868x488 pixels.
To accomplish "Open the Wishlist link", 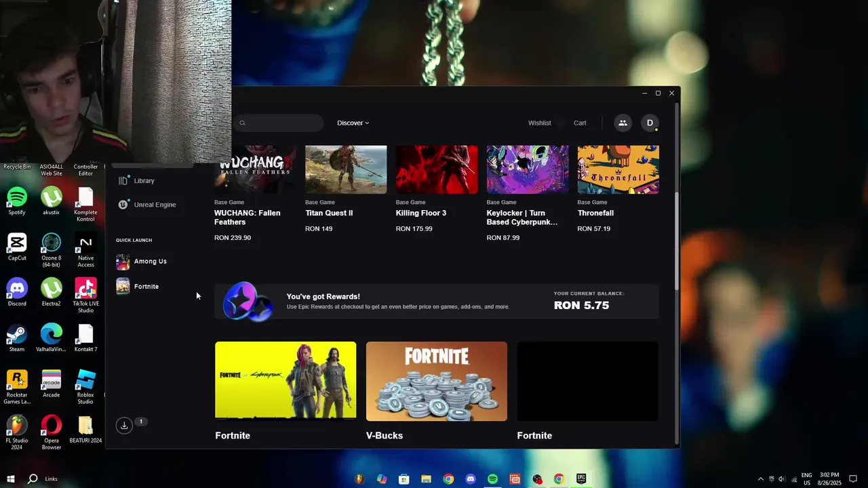I will pyautogui.click(x=540, y=123).
